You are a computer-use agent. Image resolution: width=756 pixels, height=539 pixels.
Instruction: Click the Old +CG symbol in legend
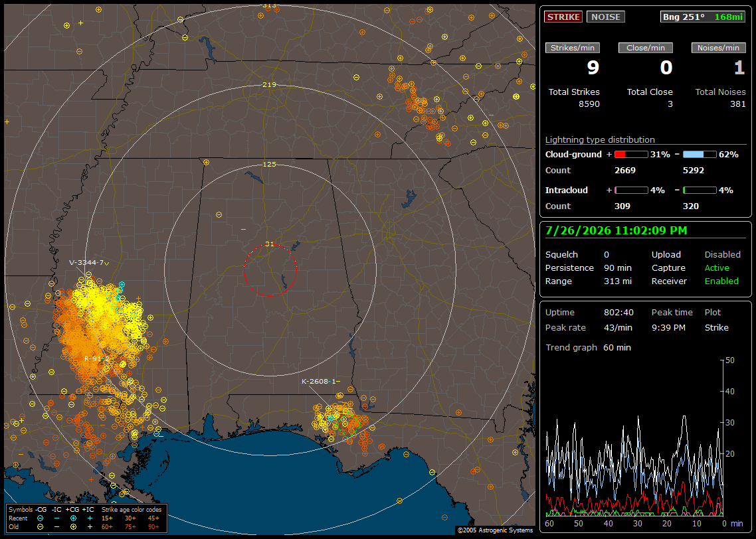(x=73, y=527)
